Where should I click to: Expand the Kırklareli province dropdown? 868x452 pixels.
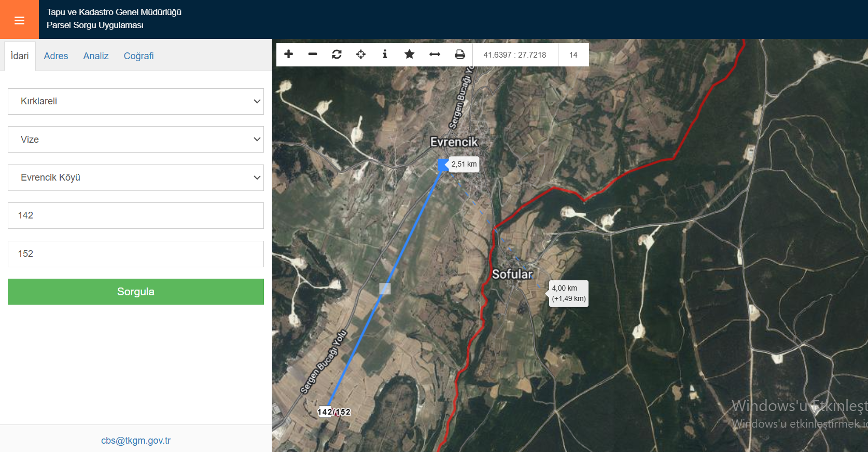[x=136, y=101]
